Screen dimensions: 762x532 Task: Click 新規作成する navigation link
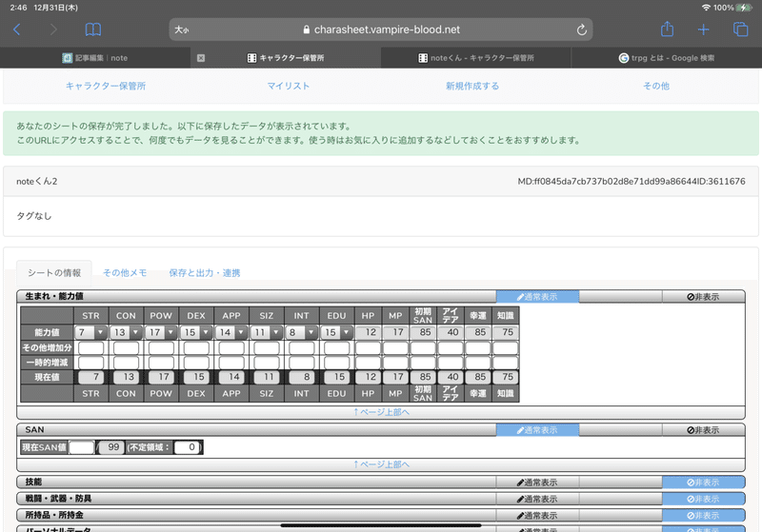point(472,86)
